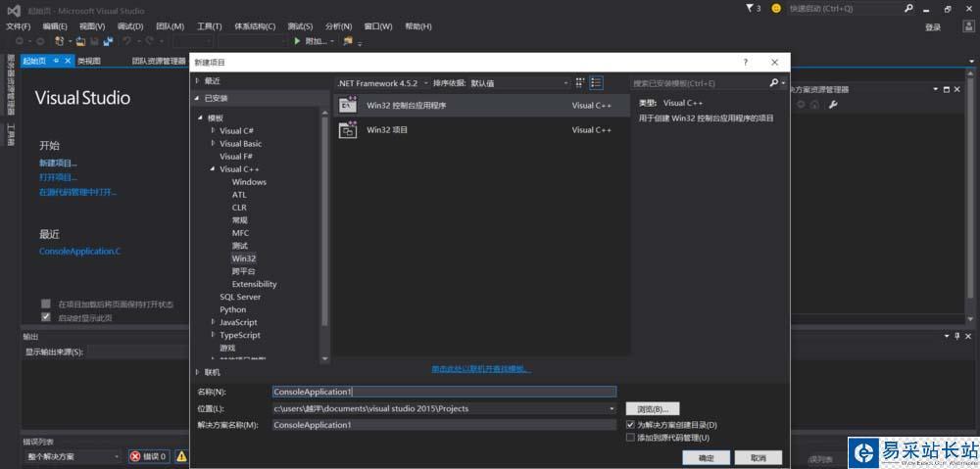Open the location path dropdown
Image resolution: width=980 pixels, height=469 pixels.
612,409
